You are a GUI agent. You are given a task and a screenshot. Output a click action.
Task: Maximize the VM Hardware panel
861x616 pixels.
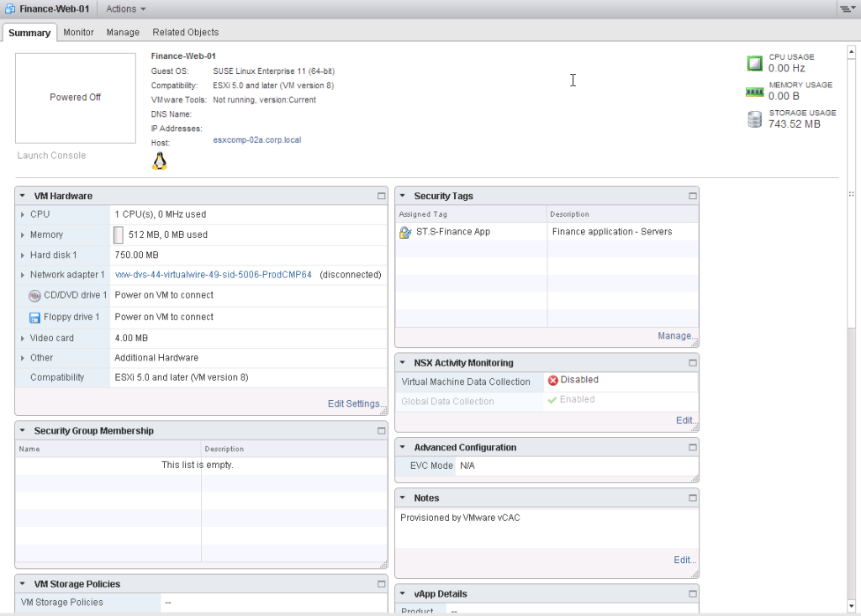coord(381,196)
